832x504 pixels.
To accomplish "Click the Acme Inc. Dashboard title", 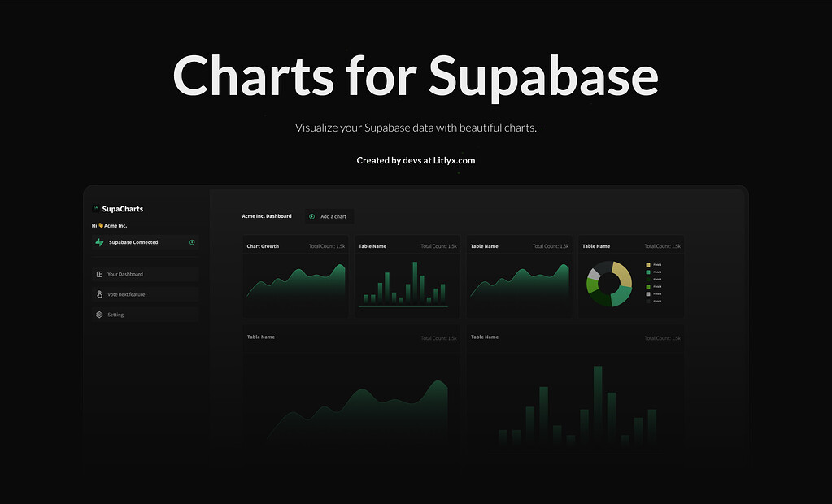I will [267, 216].
